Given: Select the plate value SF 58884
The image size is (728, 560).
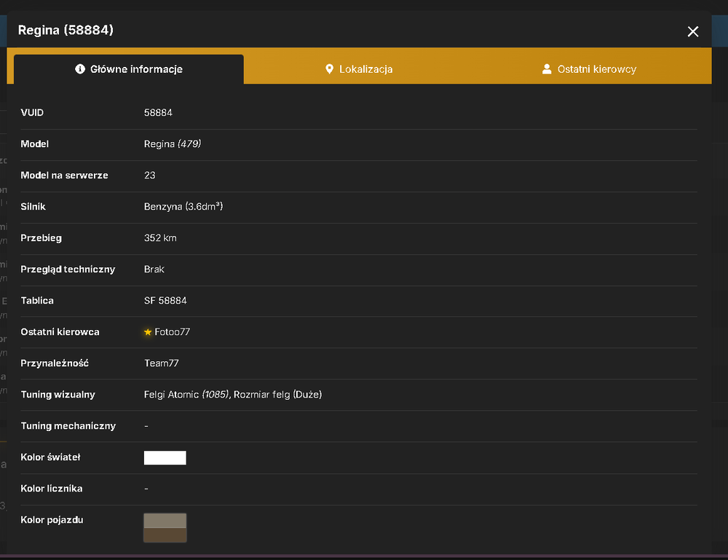Looking at the screenshot, I should (x=165, y=301).
